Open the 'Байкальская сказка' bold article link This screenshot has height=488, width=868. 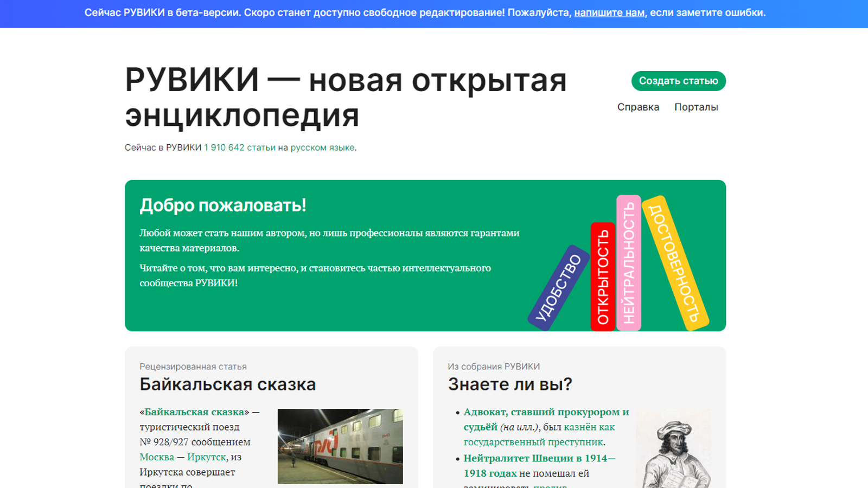pos(194,412)
